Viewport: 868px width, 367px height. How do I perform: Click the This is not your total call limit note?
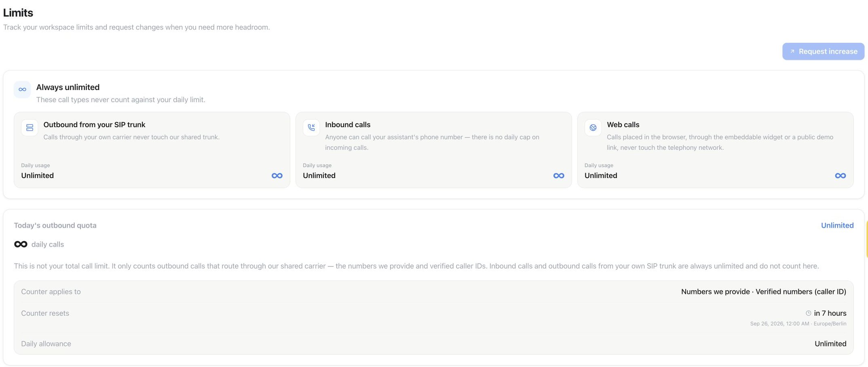pos(416,266)
